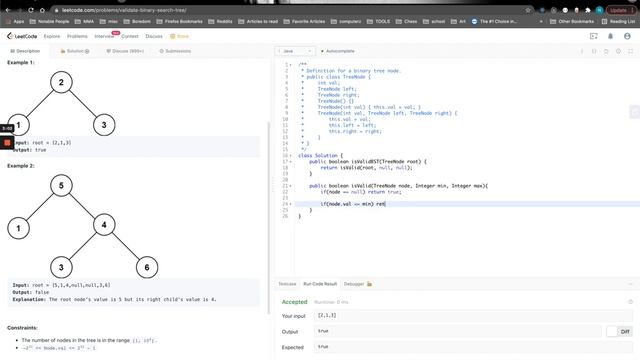This screenshot has height=360, width=640.
Task: Open the Problems nav link
Action: [x=77, y=36]
